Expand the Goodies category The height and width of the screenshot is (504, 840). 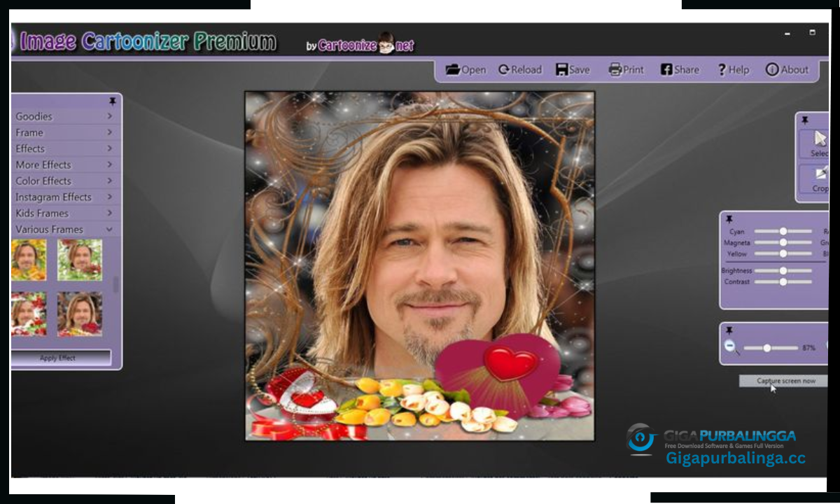66,116
